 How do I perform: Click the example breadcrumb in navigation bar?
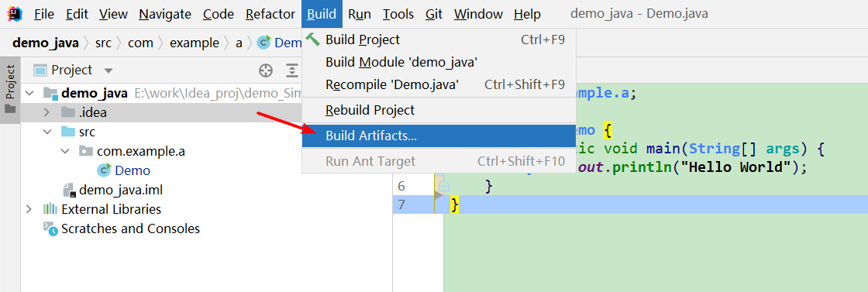195,43
